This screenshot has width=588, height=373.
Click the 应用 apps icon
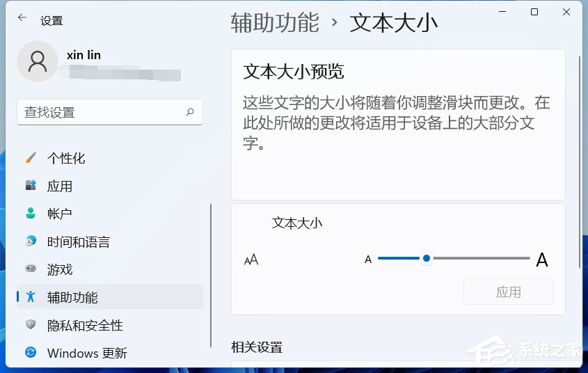(31, 186)
